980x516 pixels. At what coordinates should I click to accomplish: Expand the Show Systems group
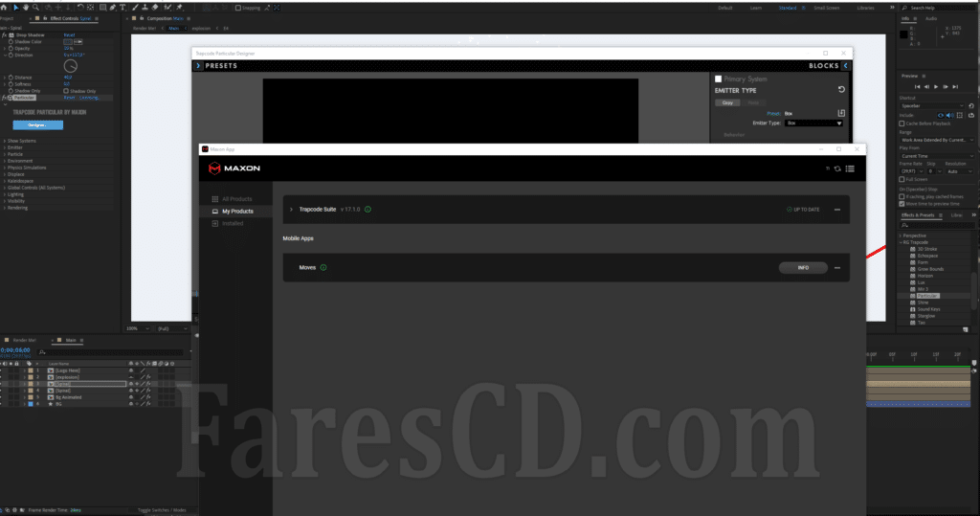tap(5, 142)
